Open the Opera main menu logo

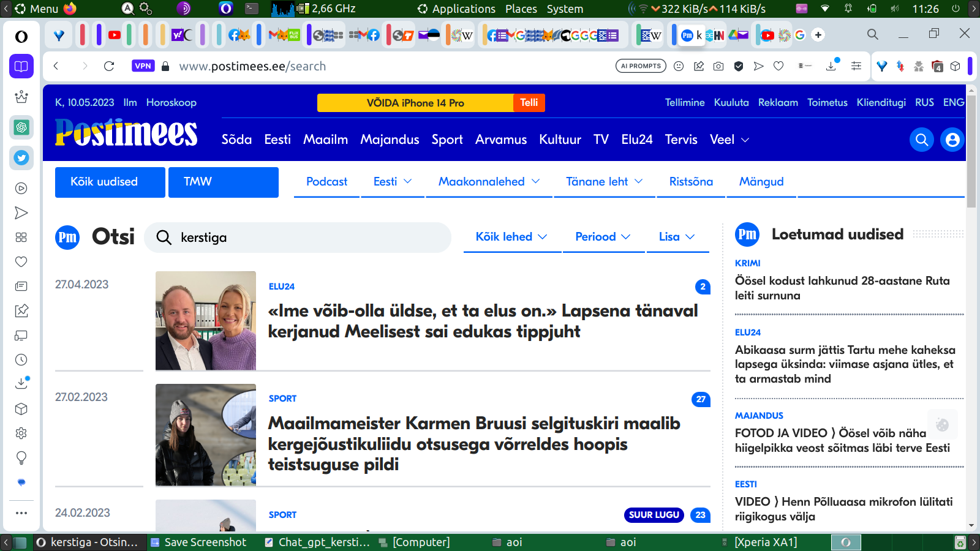coord(21,37)
